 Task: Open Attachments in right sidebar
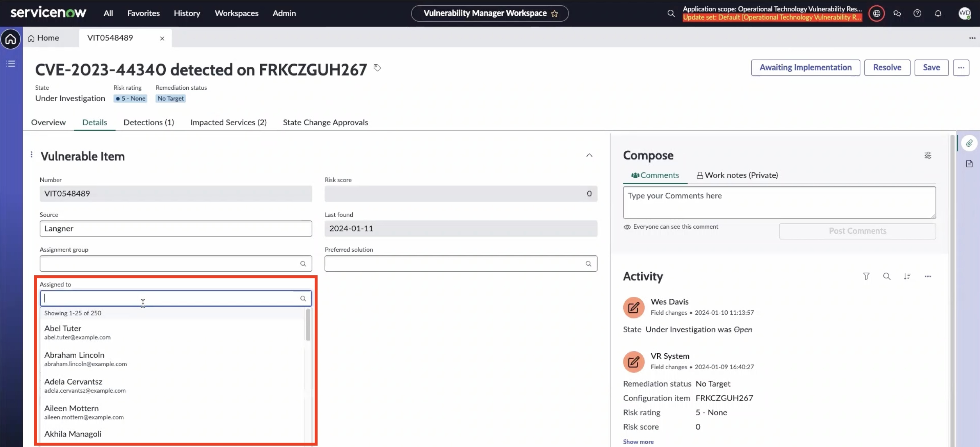[969, 143]
